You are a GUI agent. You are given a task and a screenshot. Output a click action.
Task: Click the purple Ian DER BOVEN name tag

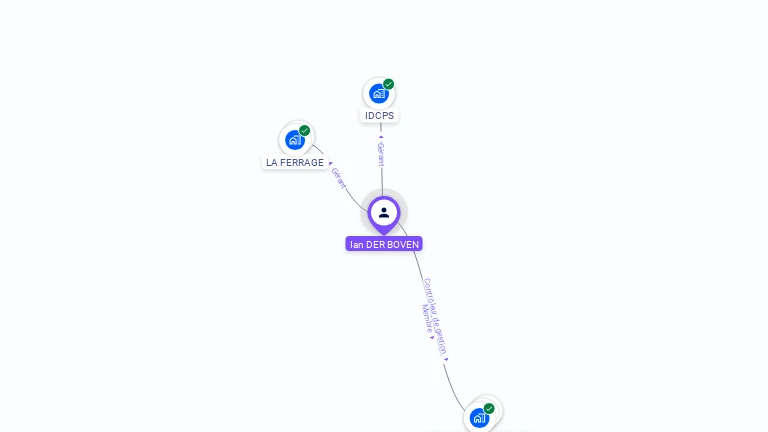pos(384,244)
